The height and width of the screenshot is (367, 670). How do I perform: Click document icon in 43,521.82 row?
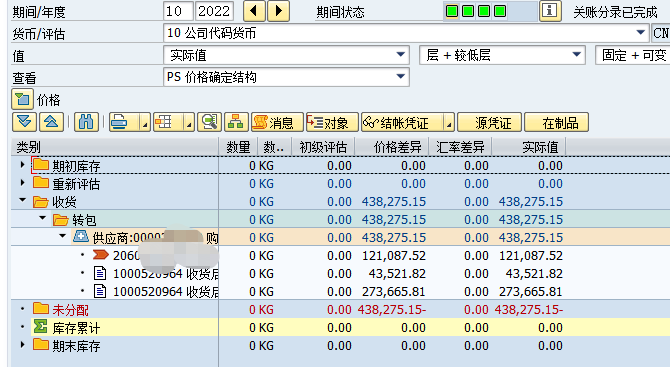coord(100,273)
